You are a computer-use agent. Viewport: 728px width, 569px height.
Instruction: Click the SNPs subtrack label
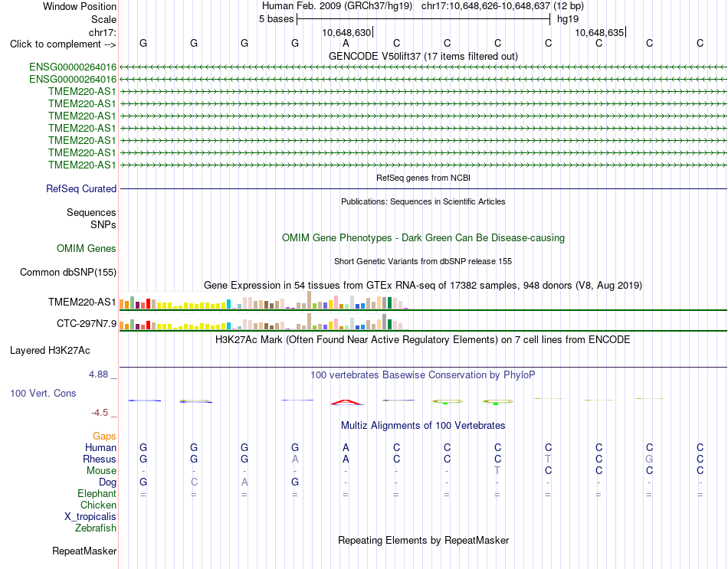coord(103,224)
